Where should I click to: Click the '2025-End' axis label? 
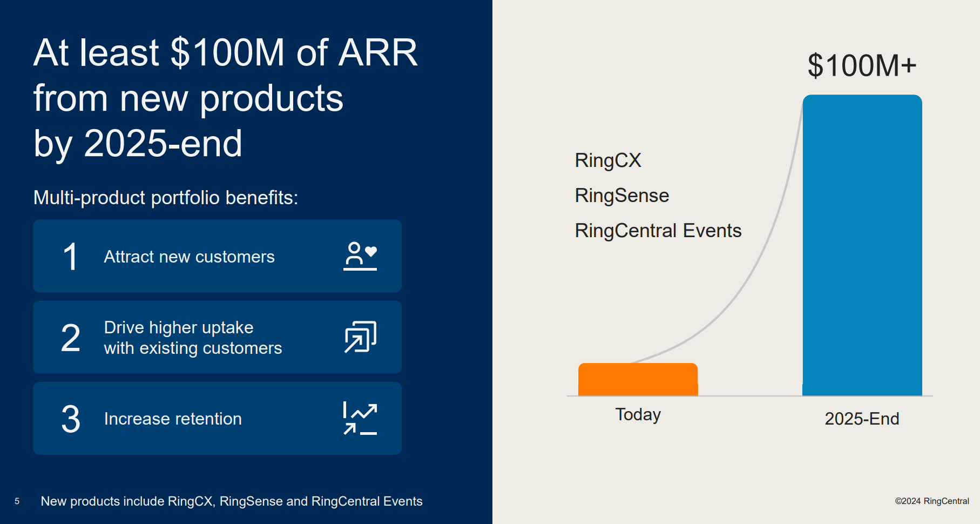(x=862, y=419)
